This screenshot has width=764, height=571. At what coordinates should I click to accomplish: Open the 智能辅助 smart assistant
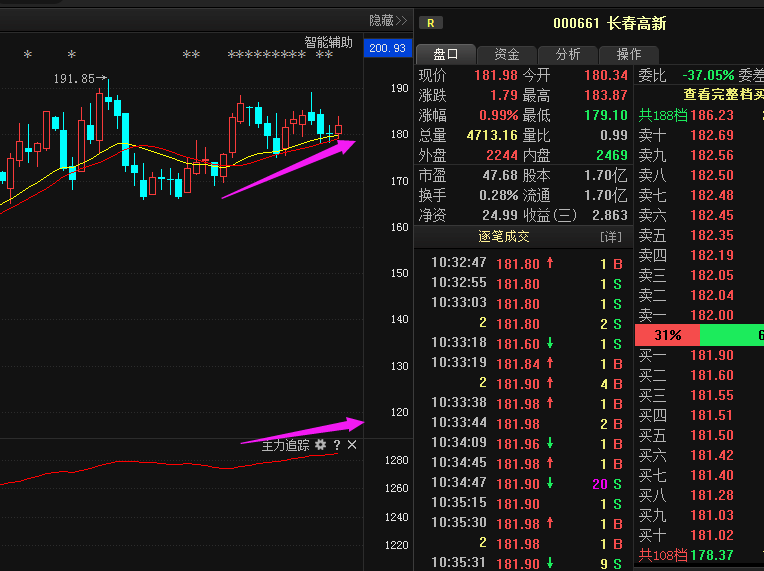click(x=328, y=42)
